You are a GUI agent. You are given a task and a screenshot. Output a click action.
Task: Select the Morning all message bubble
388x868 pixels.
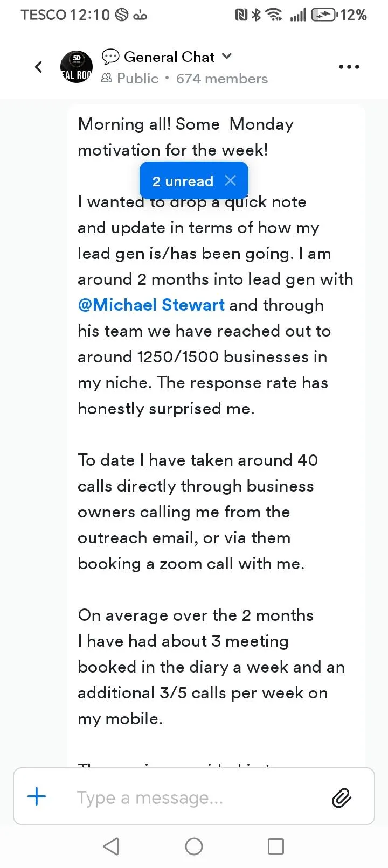(x=216, y=436)
